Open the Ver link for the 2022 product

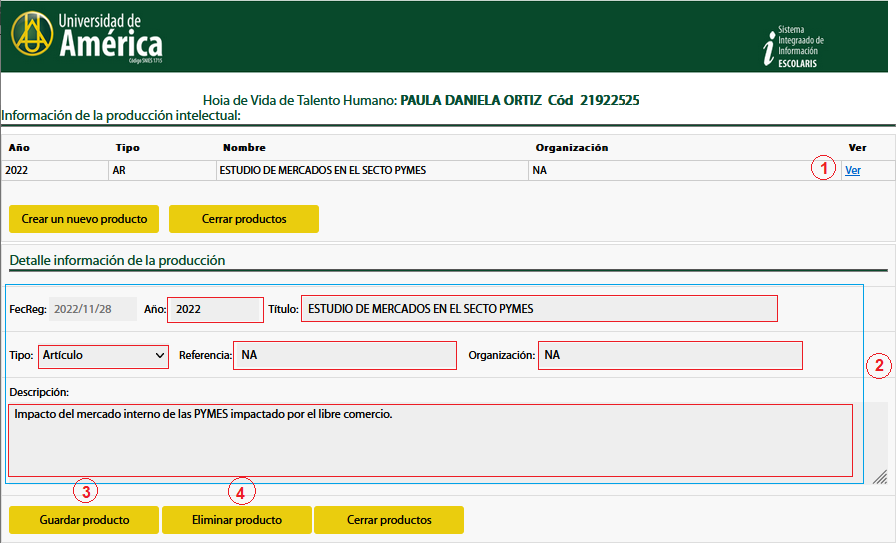pos(853,170)
